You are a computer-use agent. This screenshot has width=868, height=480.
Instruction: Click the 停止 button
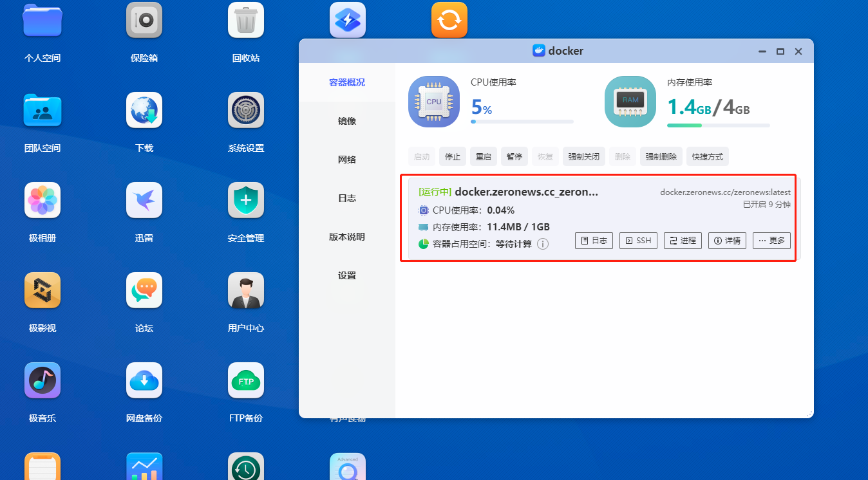tap(453, 156)
